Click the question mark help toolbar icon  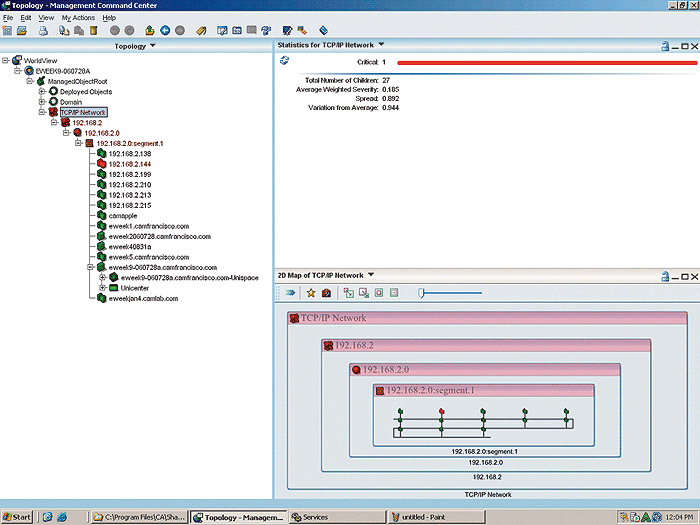[x=266, y=30]
